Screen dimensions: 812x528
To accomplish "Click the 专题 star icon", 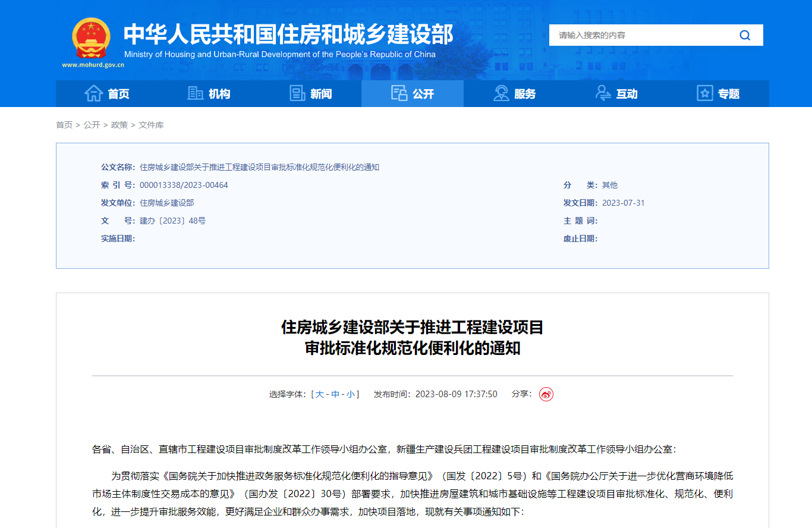I will point(705,93).
